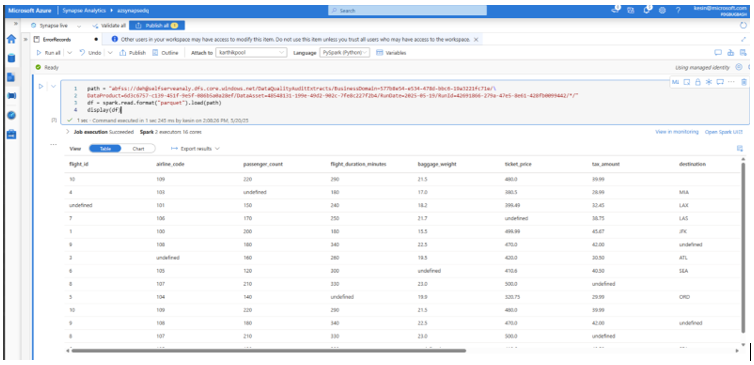Open the Manage hub toolbox icon
Viewport: 754px width, 365px height.
coord(12,134)
